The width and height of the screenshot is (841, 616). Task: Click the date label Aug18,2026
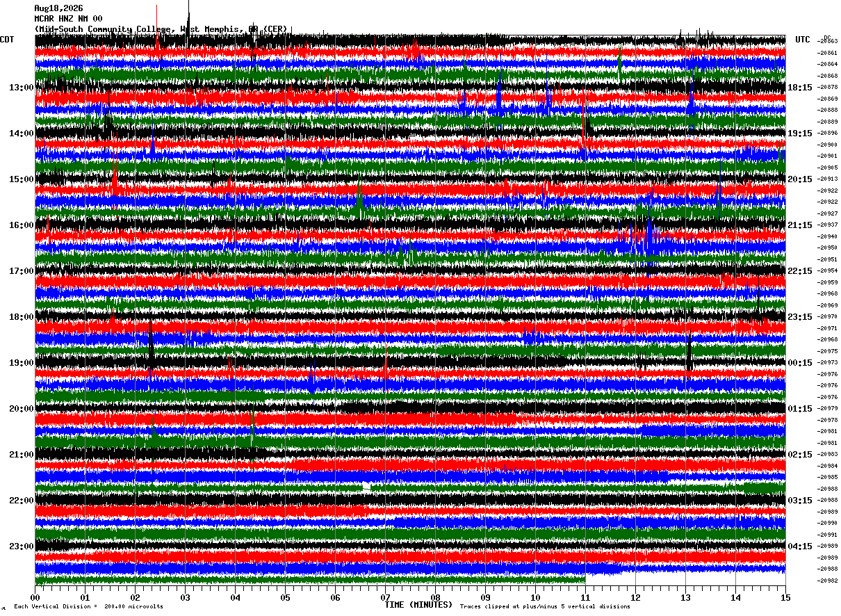pyautogui.click(x=58, y=8)
